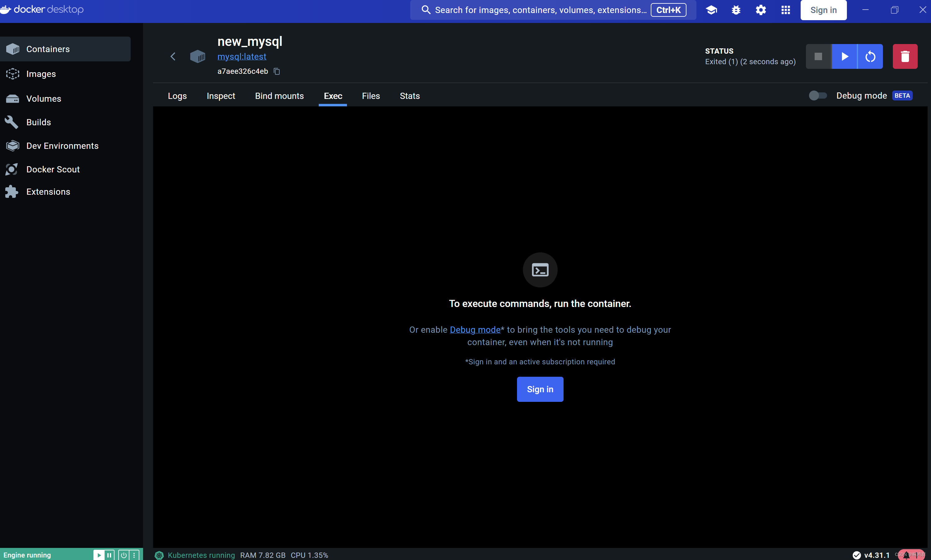Image resolution: width=931 pixels, height=560 pixels.
Task: Start the new_mysql container
Action: pyautogui.click(x=844, y=57)
